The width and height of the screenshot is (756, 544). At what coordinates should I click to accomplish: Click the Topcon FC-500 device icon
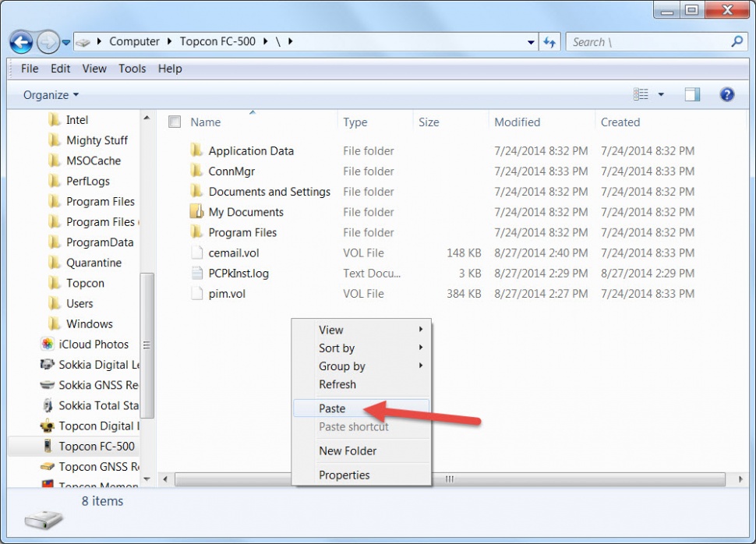tap(48, 446)
